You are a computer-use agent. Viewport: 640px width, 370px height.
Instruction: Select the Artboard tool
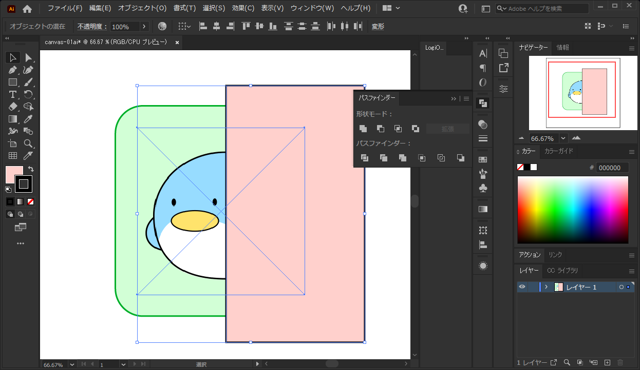pyautogui.click(x=13, y=144)
